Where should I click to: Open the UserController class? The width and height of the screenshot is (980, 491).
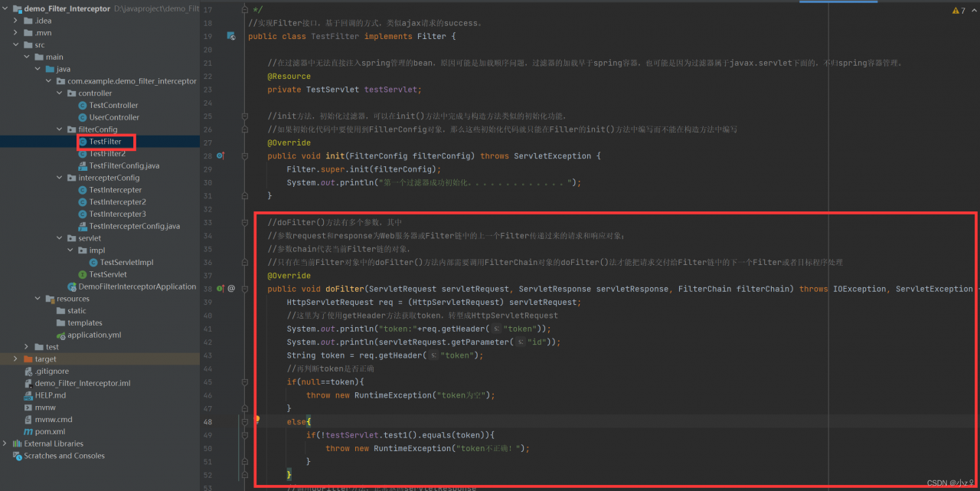(x=114, y=117)
